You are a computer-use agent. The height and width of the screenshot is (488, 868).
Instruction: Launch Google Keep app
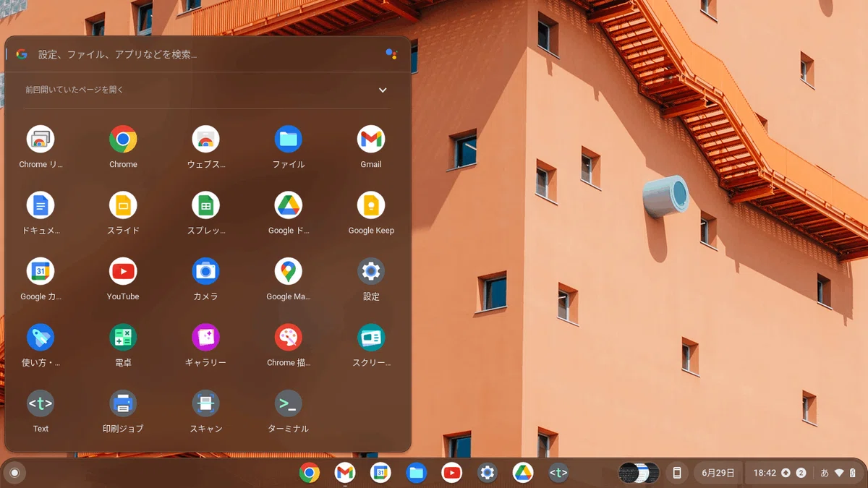371,205
